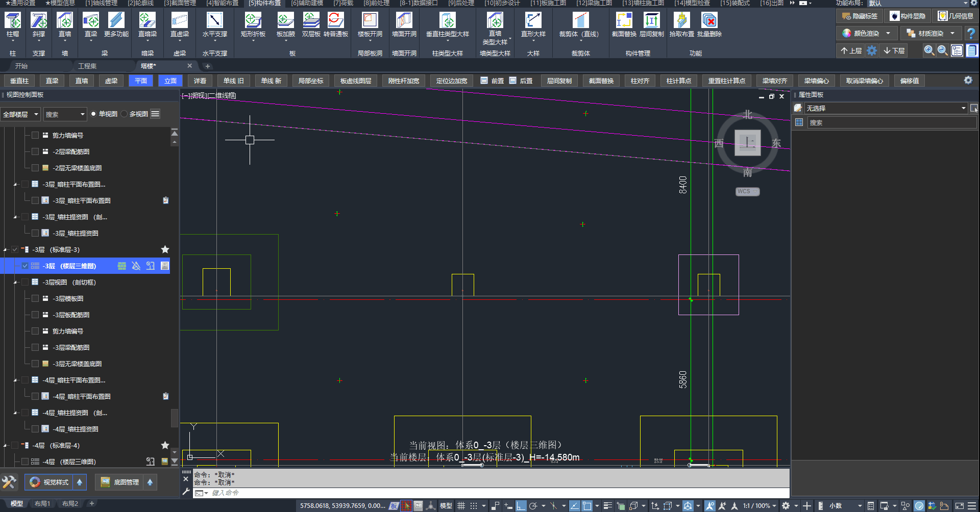Open the 颜色渲染 dropdown arrow
The height and width of the screenshot is (512, 980).
click(888, 33)
